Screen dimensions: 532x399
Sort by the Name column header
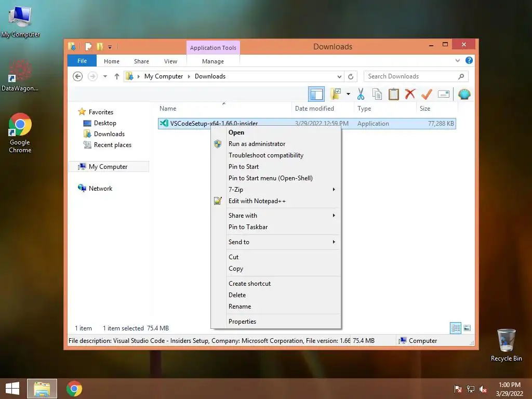pos(224,109)
